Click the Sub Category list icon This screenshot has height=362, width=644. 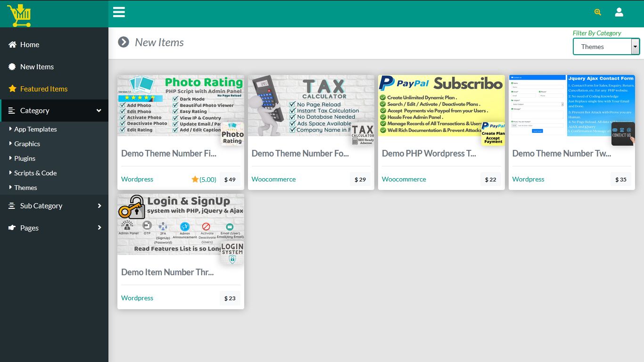(12, 206)
